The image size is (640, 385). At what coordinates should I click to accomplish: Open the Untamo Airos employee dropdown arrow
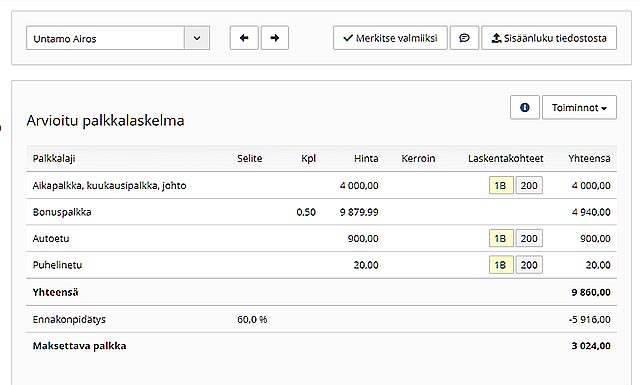197,38
